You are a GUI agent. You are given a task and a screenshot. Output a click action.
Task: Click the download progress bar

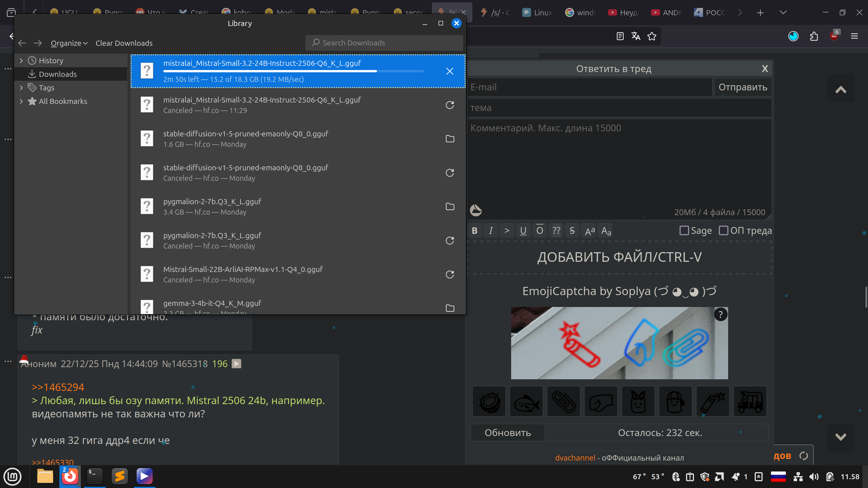click(293, 71)
